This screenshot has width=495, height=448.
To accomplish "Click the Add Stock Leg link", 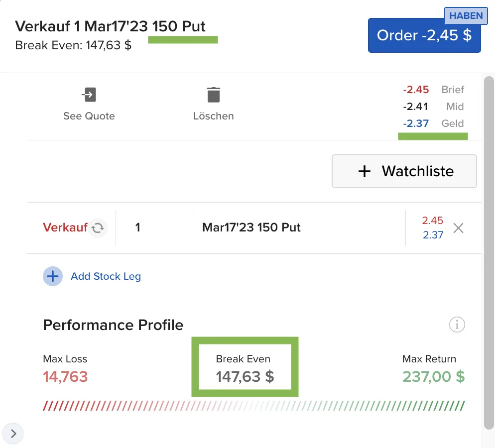I will [x=106, y=276].
